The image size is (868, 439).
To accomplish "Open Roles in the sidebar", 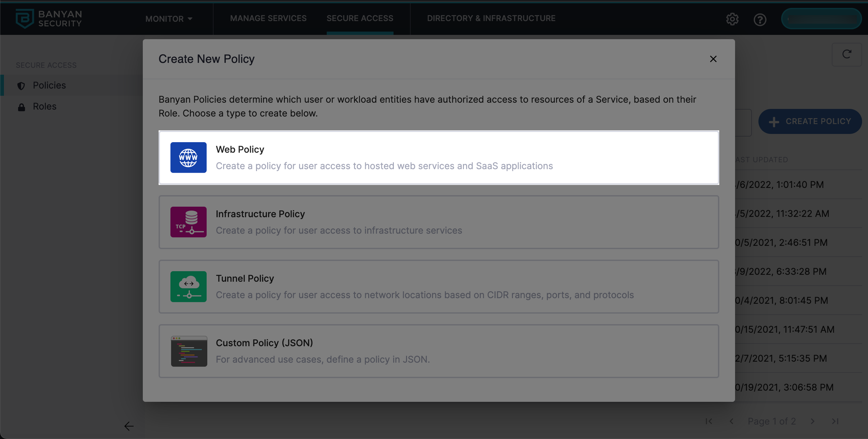I will [x=44, y=107].
